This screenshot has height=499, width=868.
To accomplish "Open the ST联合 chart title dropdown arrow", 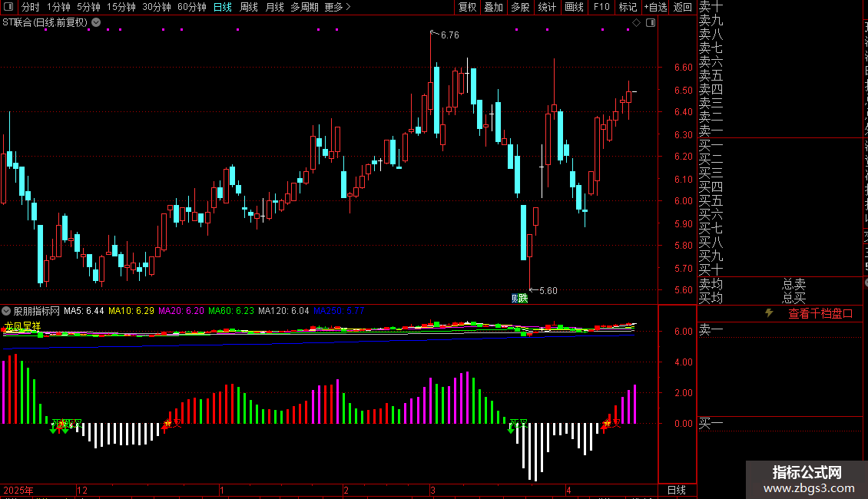I will 96,22.
